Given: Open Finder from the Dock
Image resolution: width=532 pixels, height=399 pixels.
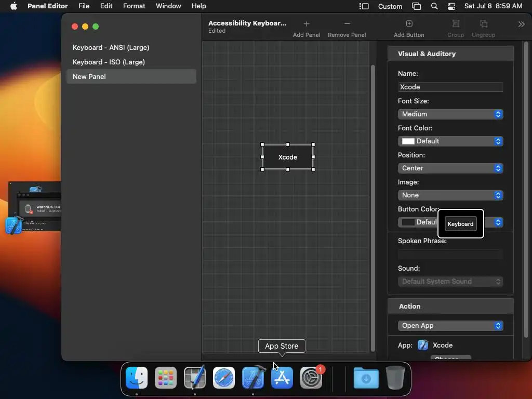Looking at the screenshot, I should tap(137, 378).
